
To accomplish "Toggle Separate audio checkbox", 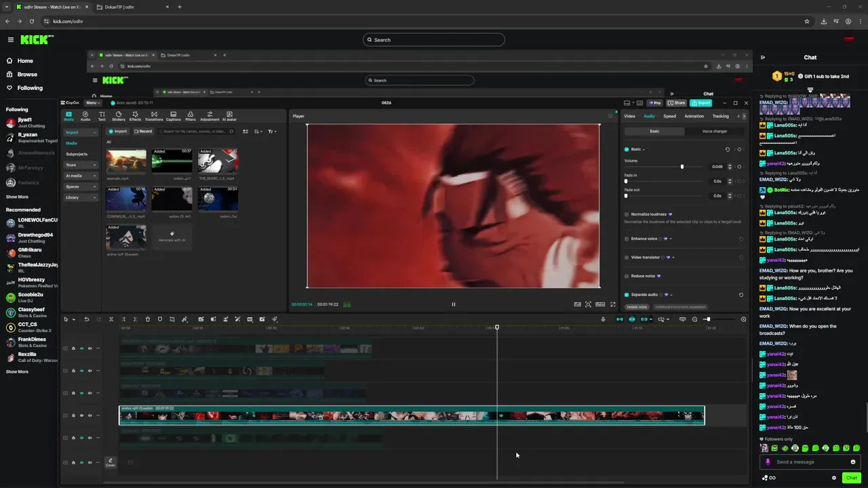I will (627, 295).
